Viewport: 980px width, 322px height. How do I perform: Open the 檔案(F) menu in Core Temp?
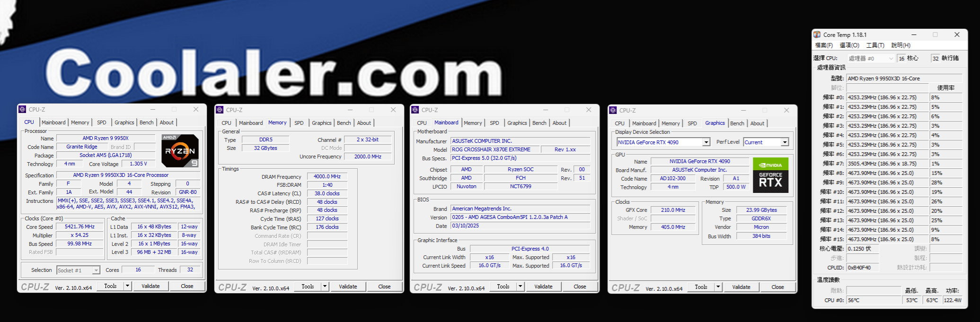(824, 45)
